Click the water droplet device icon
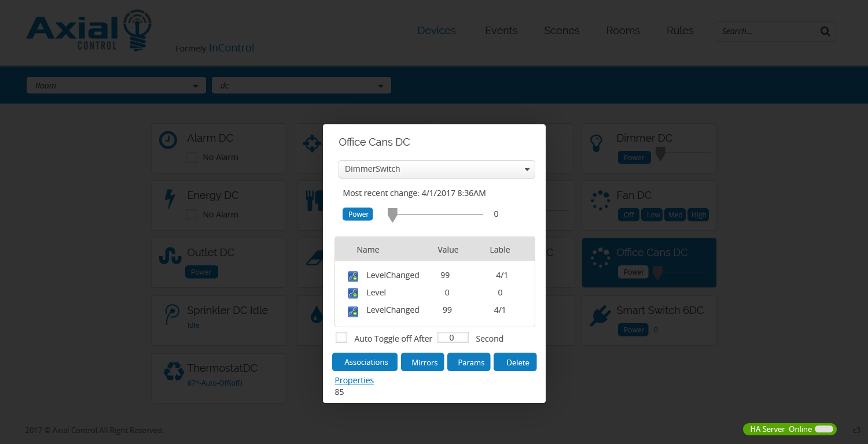The height and width of the screenshot is (444, 868). [x=316, y=314]
